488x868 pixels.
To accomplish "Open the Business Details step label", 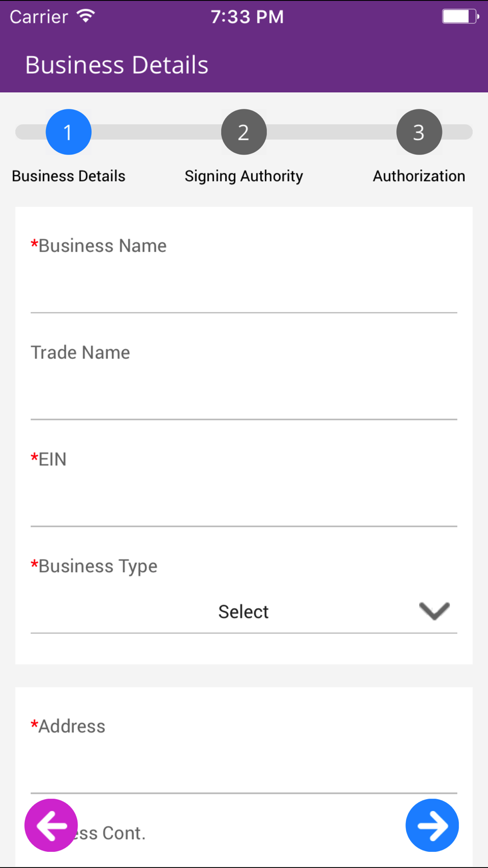I will 68,176.
